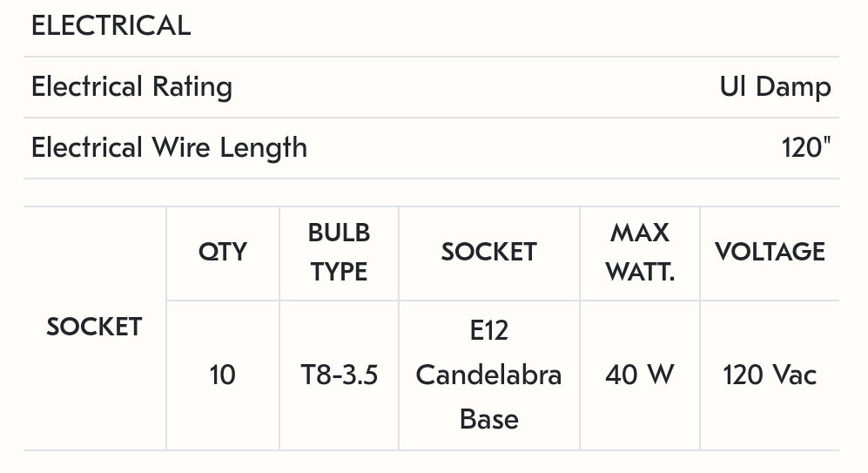Click the SOCKET row header cell
868x473 pixels.
pos(94,327)
